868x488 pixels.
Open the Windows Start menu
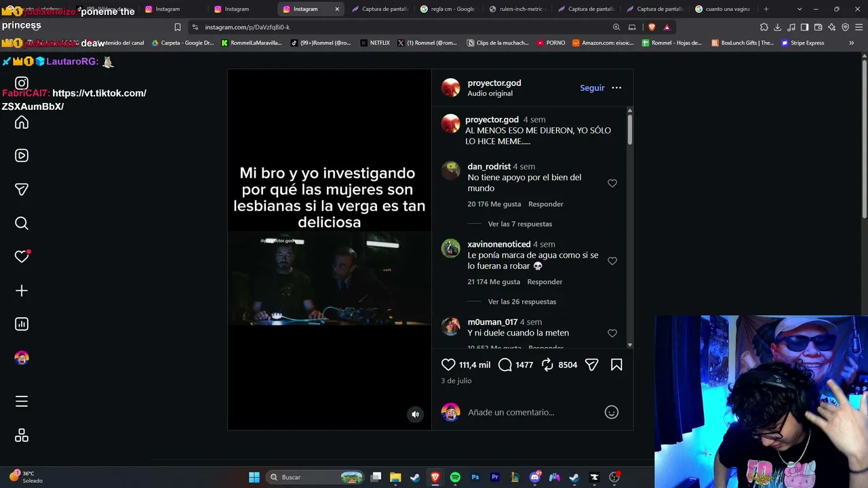(x=254, y=477)
